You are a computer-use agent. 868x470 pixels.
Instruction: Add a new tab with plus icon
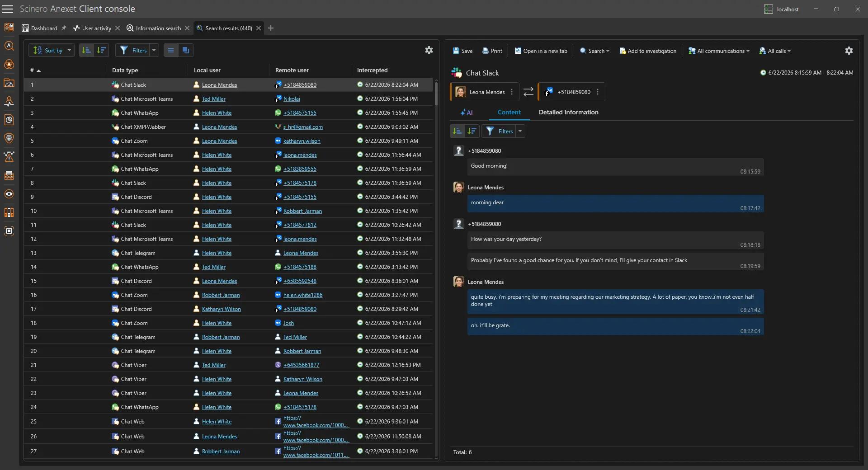[x=271, y=28]
